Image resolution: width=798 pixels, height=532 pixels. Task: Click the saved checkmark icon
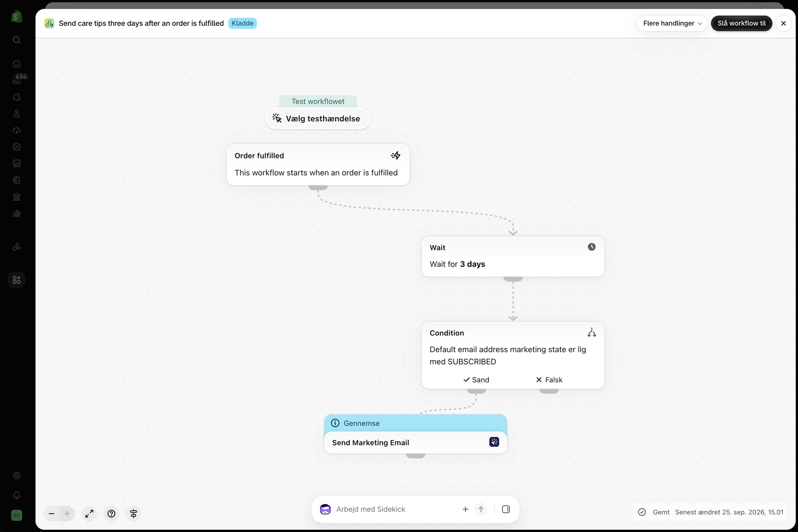[x=642, y=512]
